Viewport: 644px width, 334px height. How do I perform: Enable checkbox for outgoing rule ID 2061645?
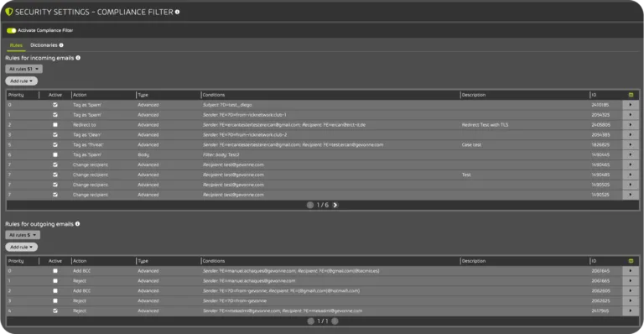(55, 271)
